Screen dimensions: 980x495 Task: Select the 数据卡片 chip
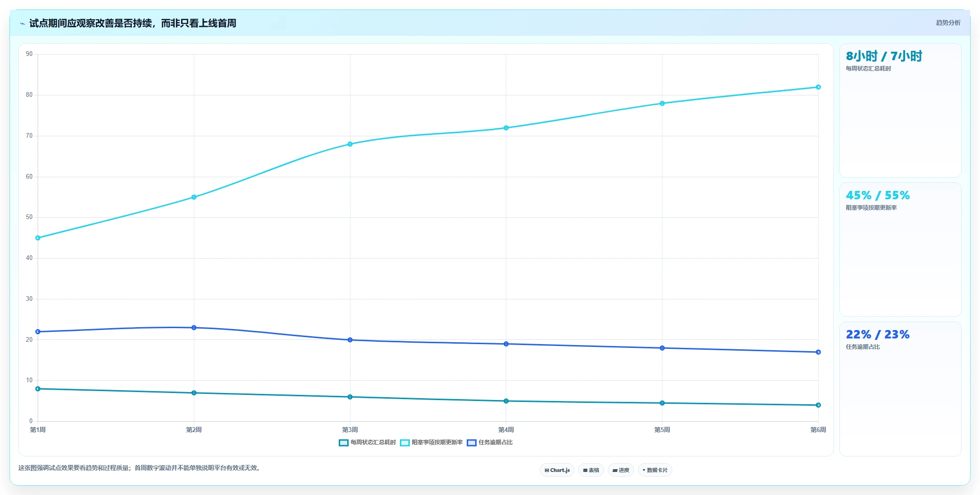655,470
